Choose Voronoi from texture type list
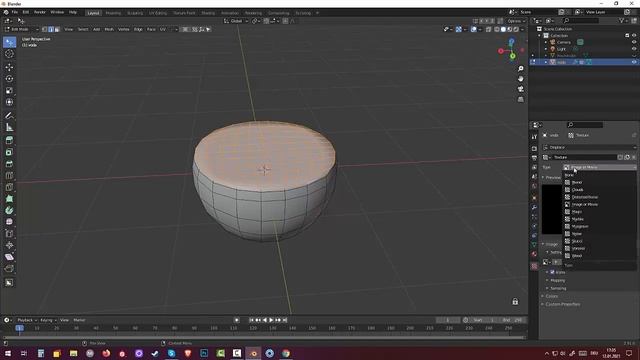Screen dimensions: 640x360 [x=599, y=249]
